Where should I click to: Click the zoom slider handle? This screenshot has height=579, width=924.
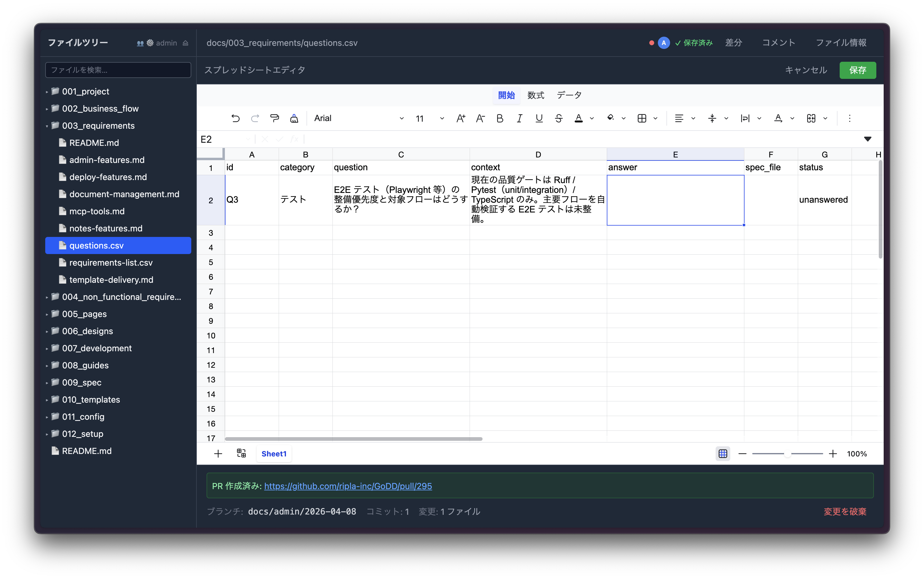pos(787,453)
